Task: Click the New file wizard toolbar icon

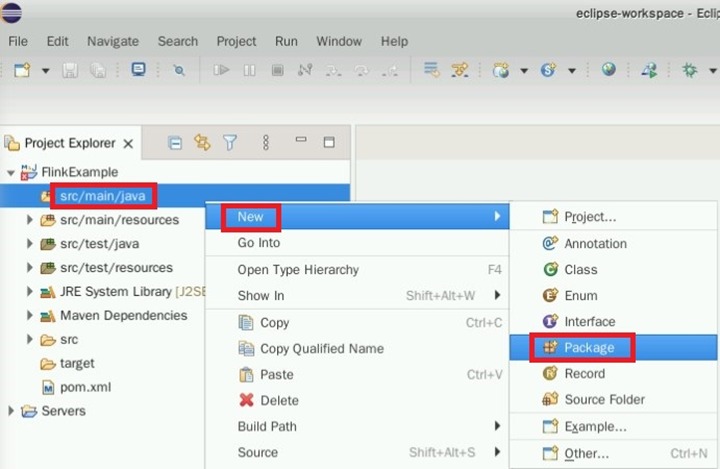Action: (x=21, y=70)
